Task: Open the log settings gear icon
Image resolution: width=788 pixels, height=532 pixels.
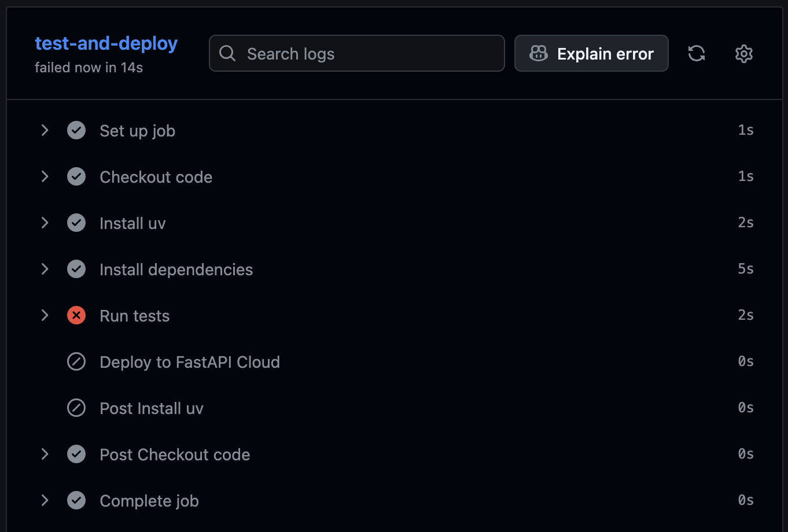Action: point(744,54)
